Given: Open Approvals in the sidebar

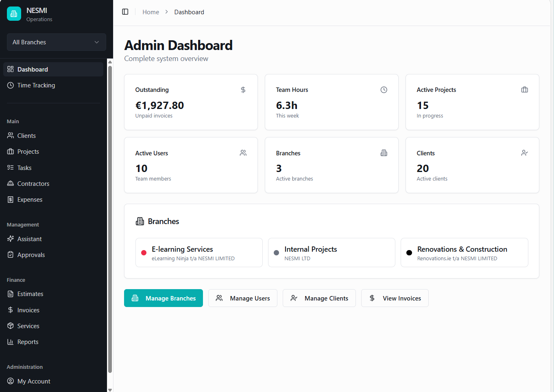Looking at the screenshot, I should tap(53, 255).
